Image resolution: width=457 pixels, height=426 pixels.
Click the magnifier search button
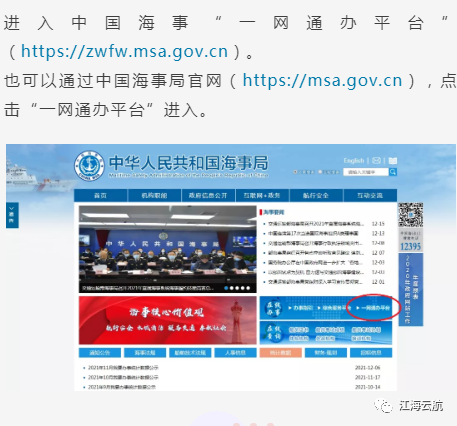coord(393,172)
